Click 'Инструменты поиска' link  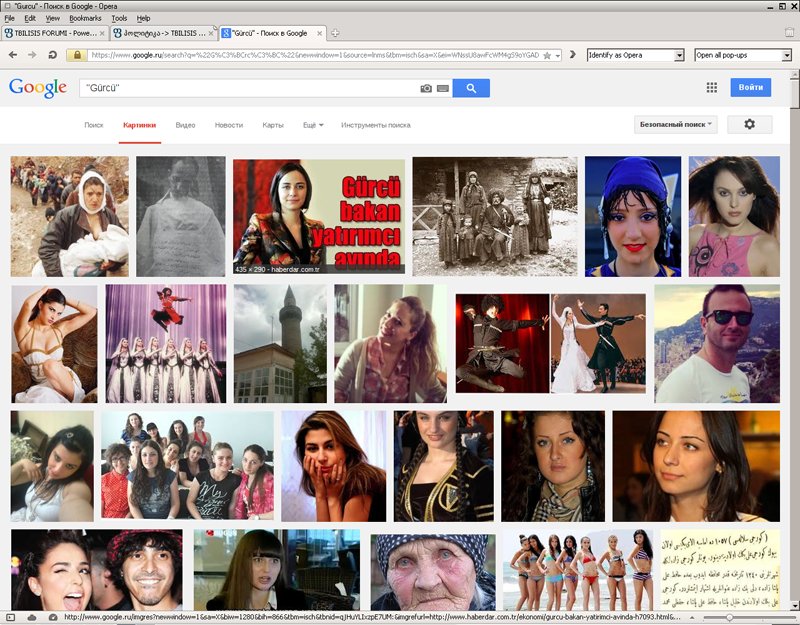pyautogui.click(x=375, y=125)
